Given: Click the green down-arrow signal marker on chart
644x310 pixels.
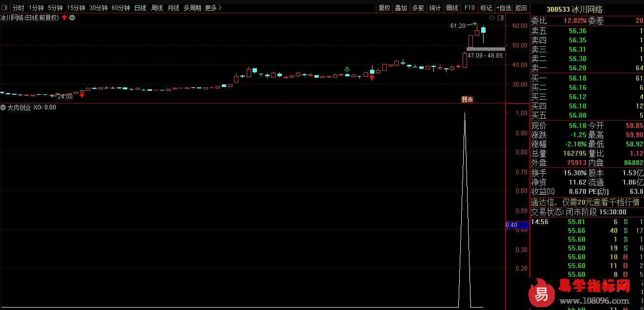Looking at the screenshot, I should [347, 70].
